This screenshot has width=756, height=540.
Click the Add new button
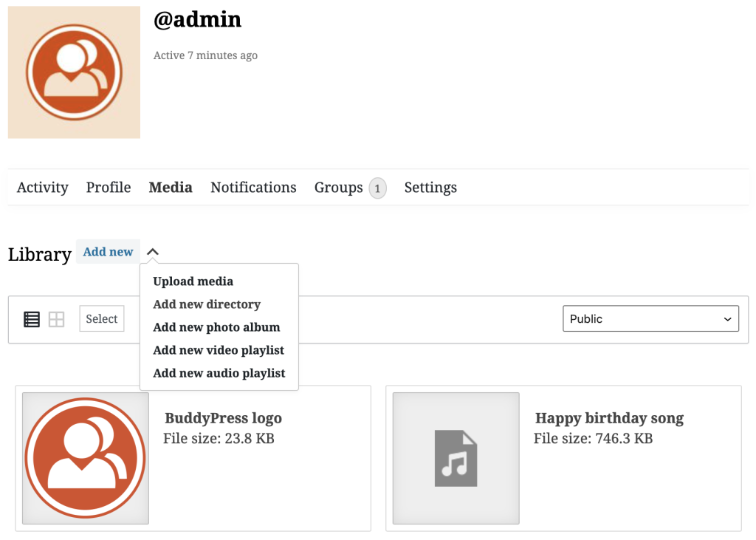coord(108,251)
